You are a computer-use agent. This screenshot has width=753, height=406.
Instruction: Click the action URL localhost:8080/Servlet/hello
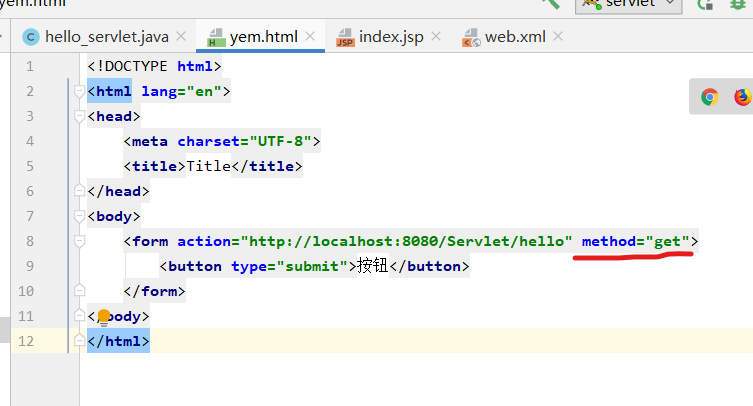(x=406, y=241)
